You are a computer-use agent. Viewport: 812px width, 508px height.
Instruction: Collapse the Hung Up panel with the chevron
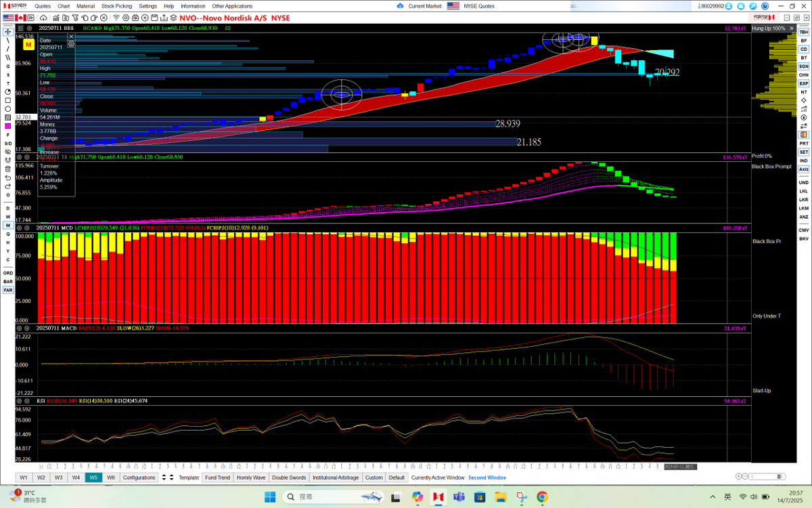(x=792, y=28)
